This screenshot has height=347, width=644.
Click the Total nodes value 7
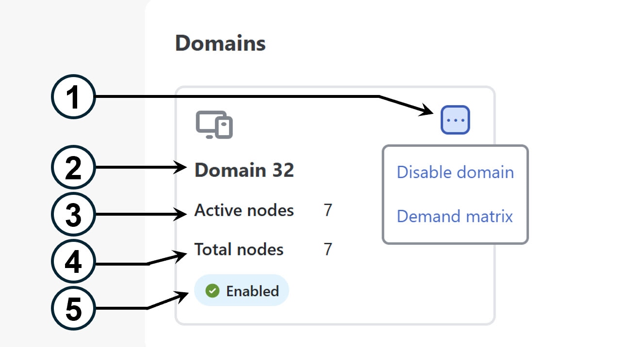point(328,249)
